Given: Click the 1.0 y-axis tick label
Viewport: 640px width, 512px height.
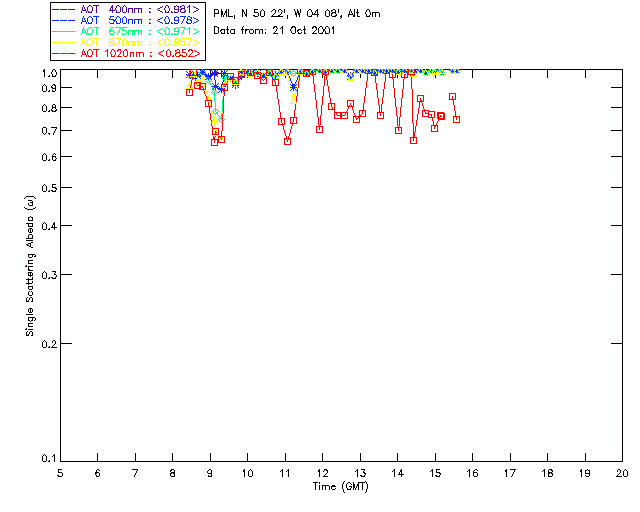Looking at the screenshot, I should (49, 73).
